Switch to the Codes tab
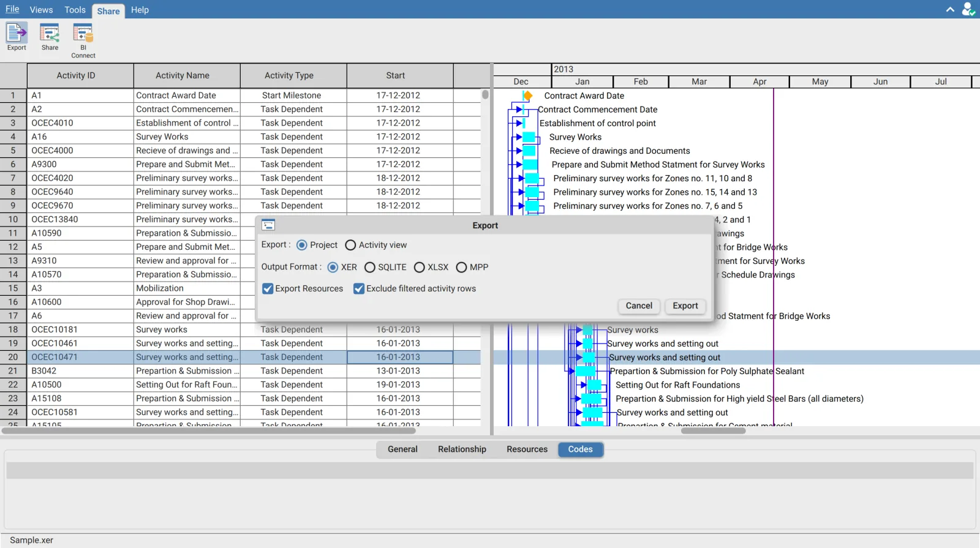The image size is (980, 548). click(580, 449)
